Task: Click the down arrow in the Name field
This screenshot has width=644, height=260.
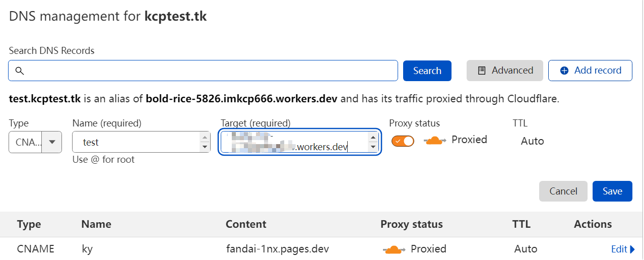Action: 205,147
